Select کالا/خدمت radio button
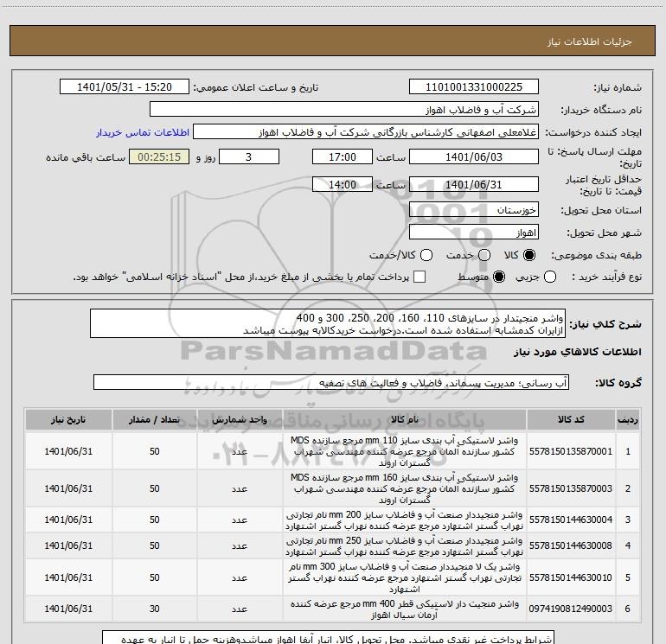Screen dimensions: 666x644 pyautogui.click(x=426, y=255)
